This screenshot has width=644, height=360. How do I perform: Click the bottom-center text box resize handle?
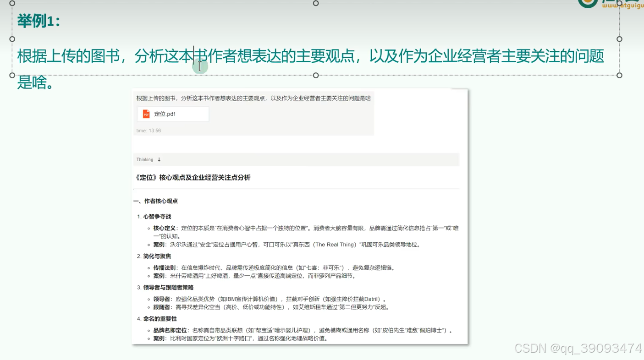click(316, 75)
